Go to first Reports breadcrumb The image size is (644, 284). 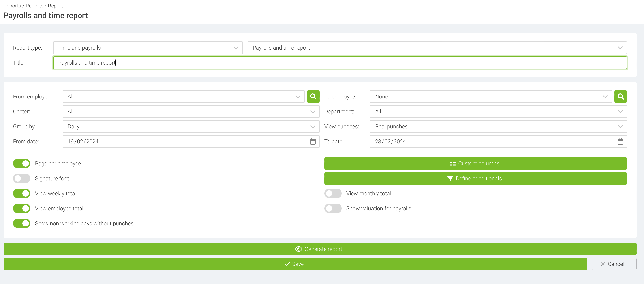click(x=12, y=6)
